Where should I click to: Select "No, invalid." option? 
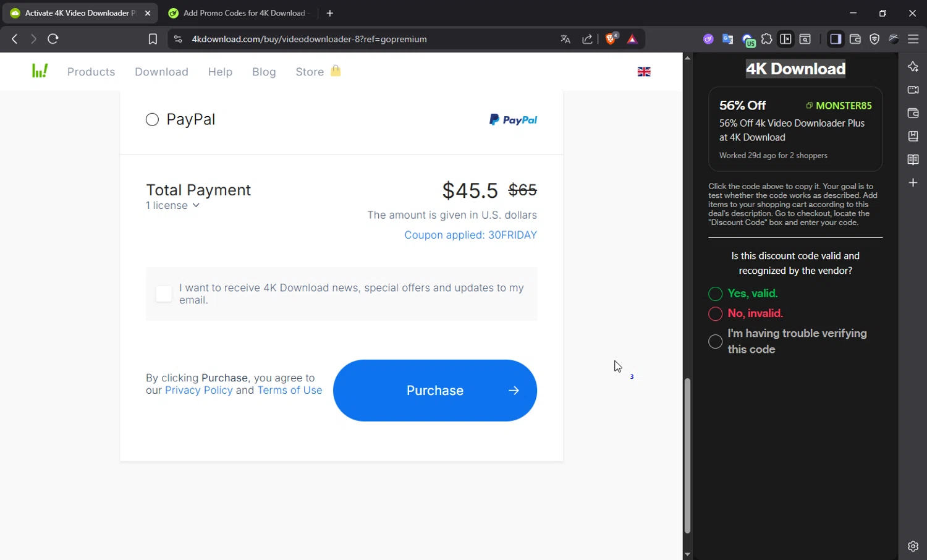715,313
